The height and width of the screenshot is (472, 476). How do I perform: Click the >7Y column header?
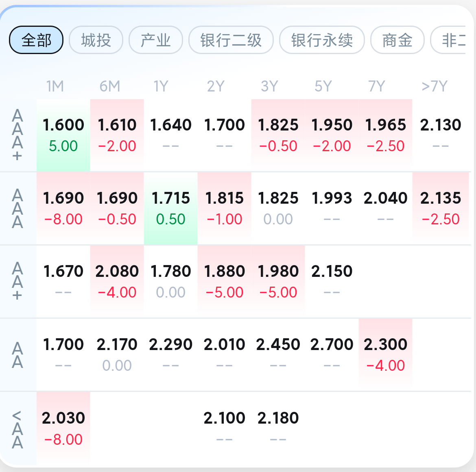(x=435, y=86)
